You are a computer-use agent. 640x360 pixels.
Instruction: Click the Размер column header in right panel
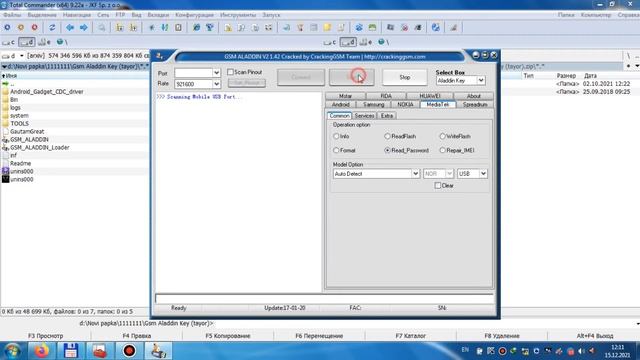coord(566,76)
